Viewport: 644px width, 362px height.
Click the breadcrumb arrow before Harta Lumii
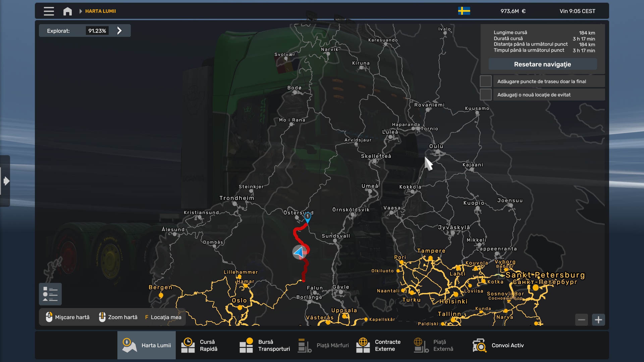[80, 11]
